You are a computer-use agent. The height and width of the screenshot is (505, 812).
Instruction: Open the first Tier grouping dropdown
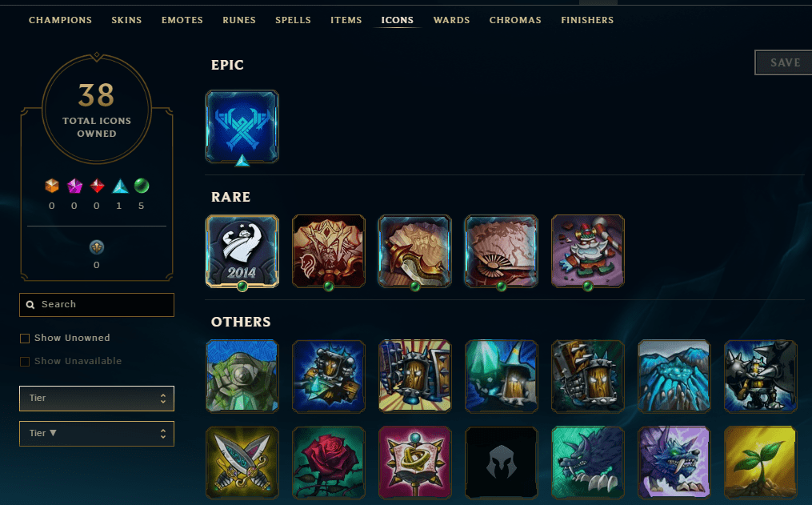tap(97, 399)
